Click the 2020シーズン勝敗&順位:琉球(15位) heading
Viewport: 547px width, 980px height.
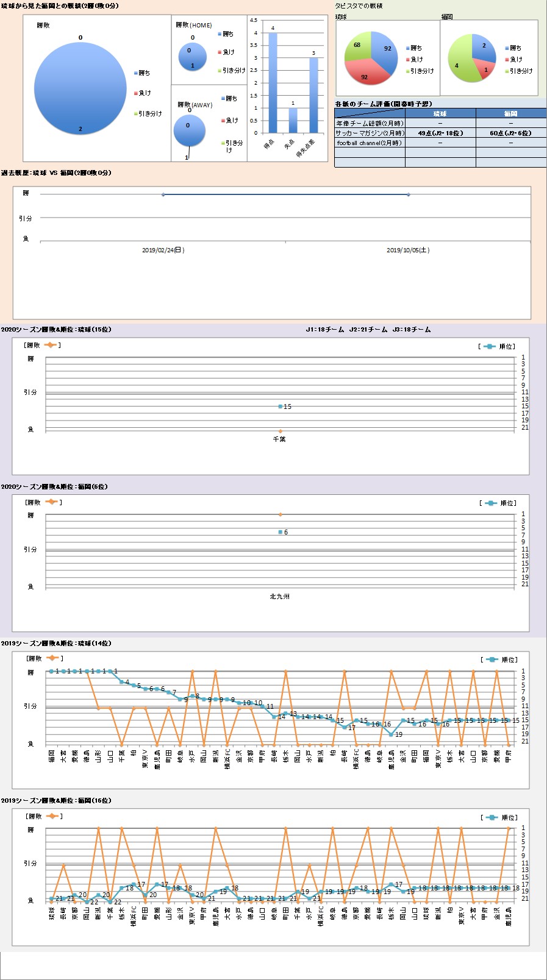click(56, 330)
